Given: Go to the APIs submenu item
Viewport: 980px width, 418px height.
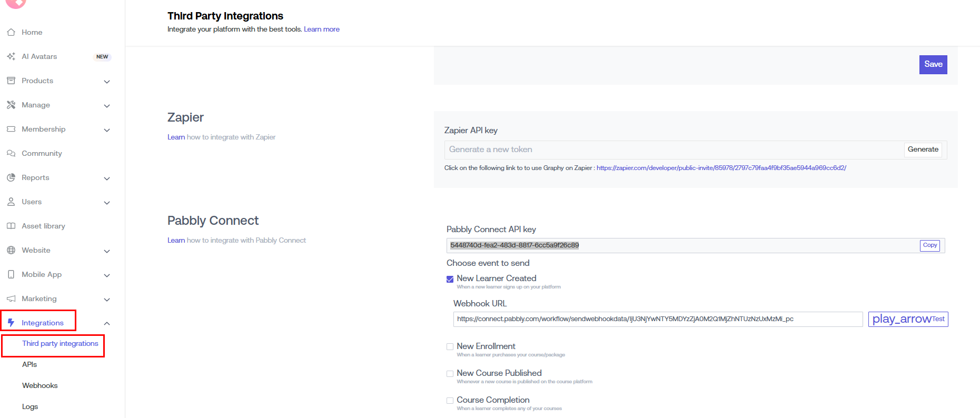Looking at the screenshot, I should 29,364.
